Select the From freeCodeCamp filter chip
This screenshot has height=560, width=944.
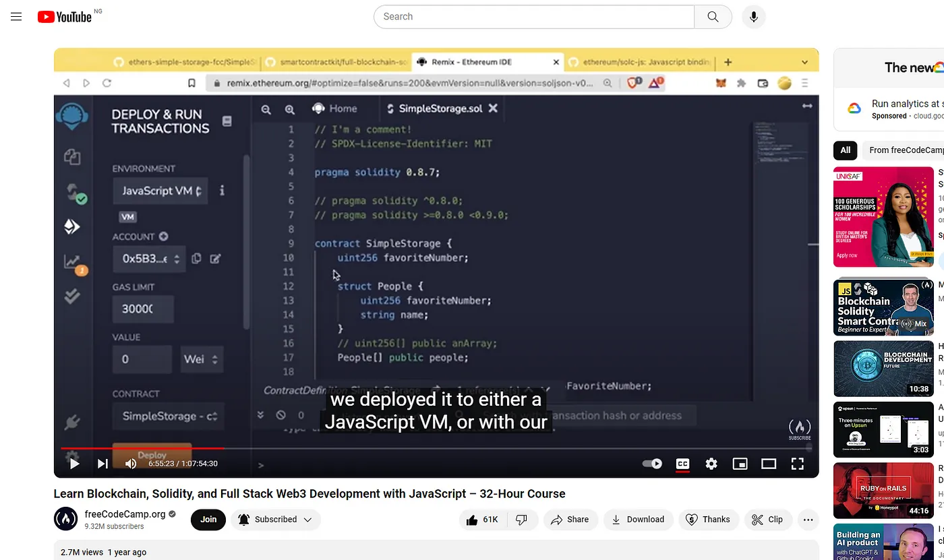tap(905, 150)
